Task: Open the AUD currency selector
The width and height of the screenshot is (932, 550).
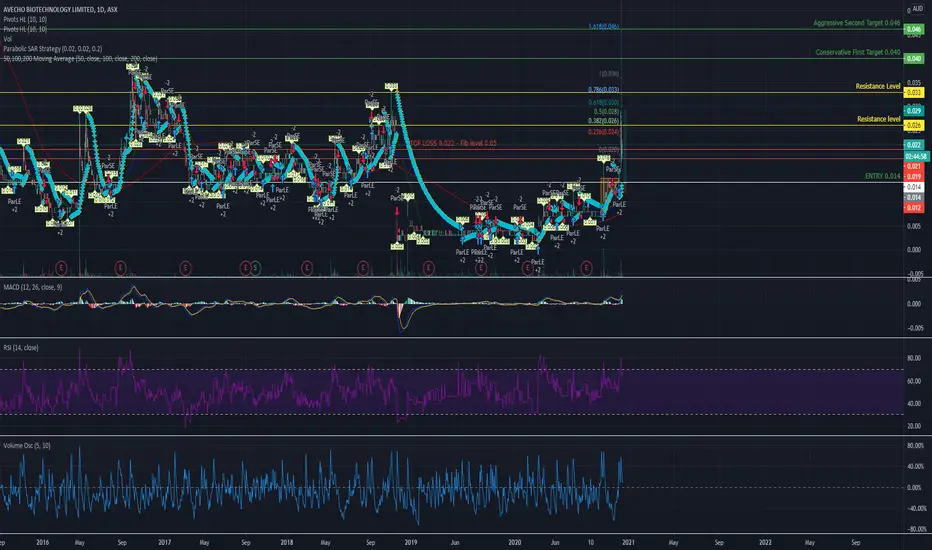Action: tap(918, 9)
